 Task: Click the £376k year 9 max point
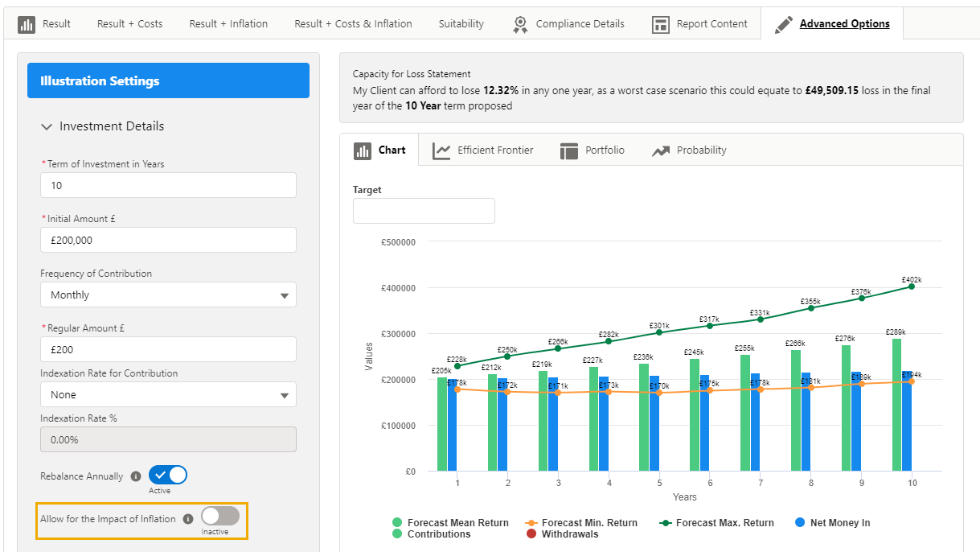click(862, 298)
